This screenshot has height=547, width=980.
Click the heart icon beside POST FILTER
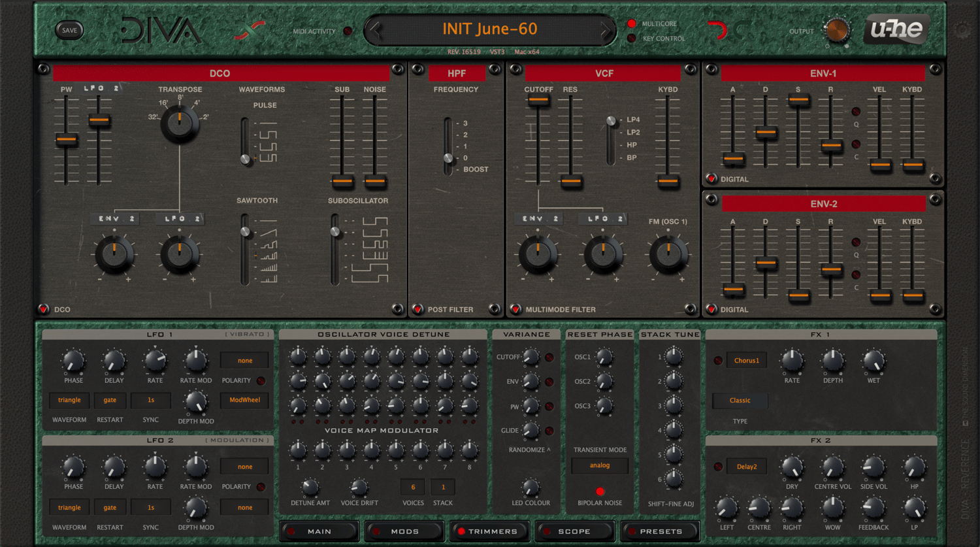click(418, 309)
